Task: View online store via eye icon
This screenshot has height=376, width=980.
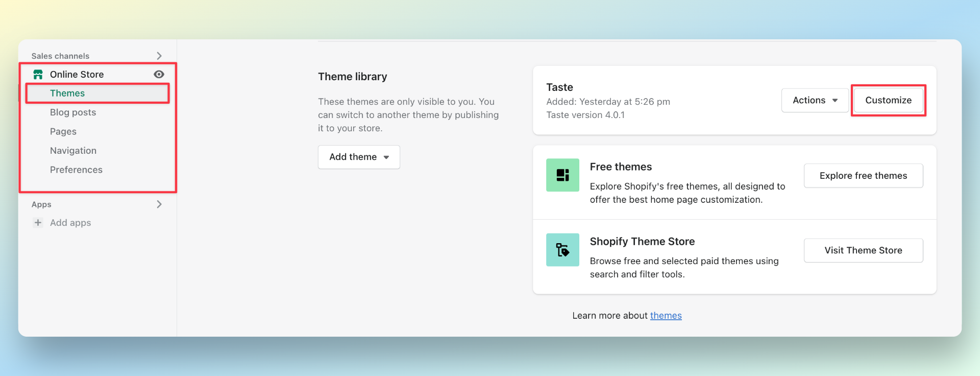Action: pyautogui.click(x=159, y=75)
